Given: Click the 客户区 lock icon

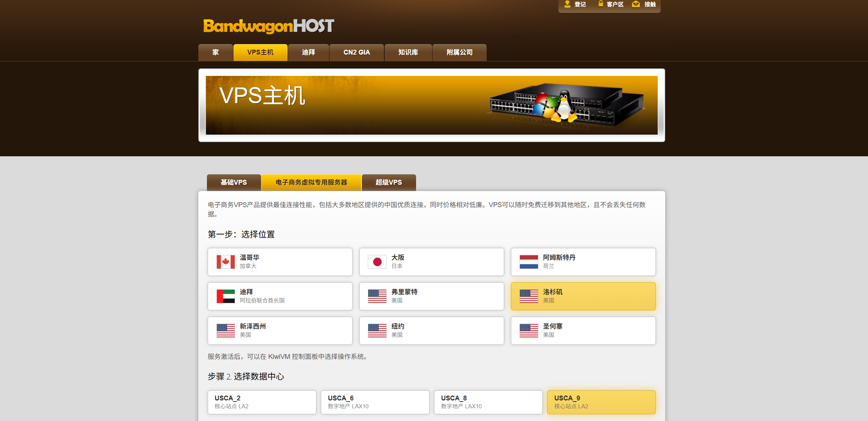Looking at the screenshot, I should 601,4.
